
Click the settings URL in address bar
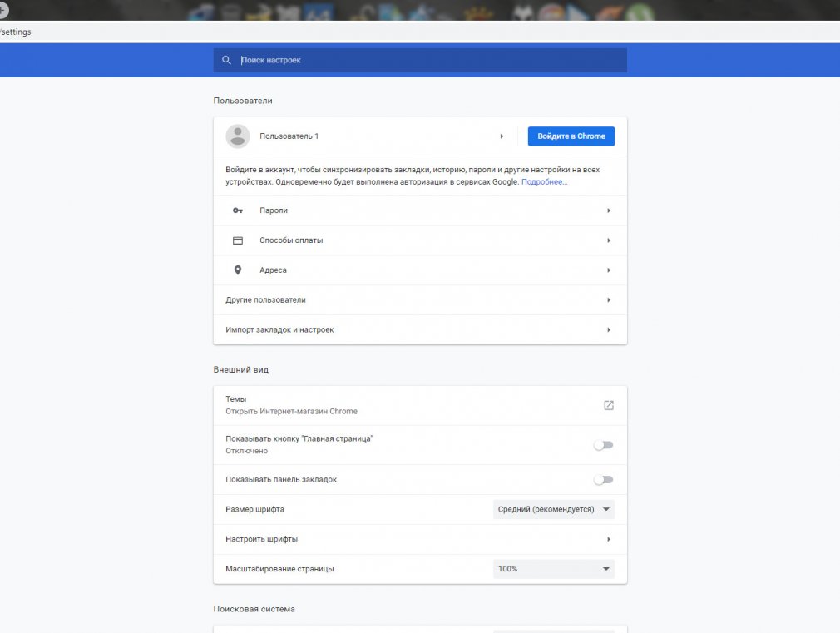[16, 32]
